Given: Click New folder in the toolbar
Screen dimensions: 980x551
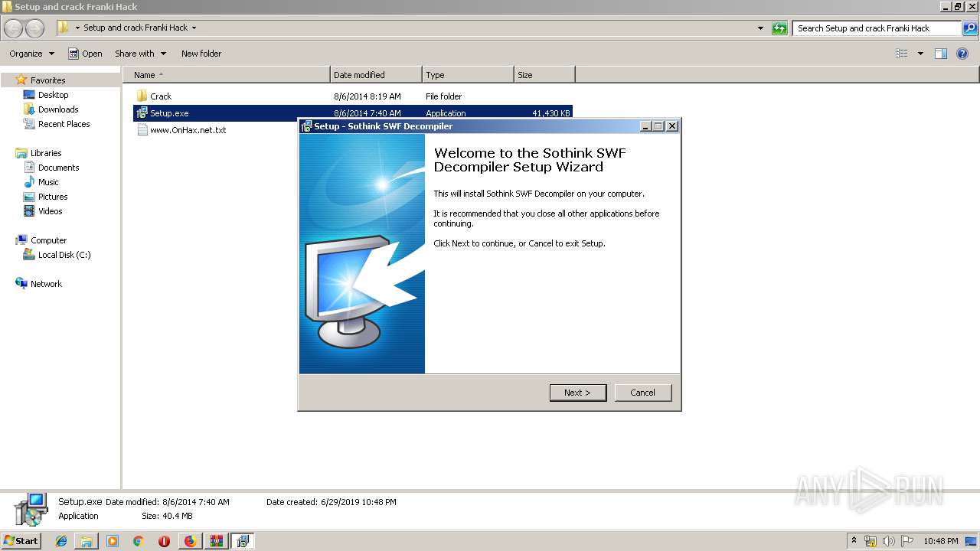Looking at the screenshot, I should pyautogui.click(x=201, y=54).
